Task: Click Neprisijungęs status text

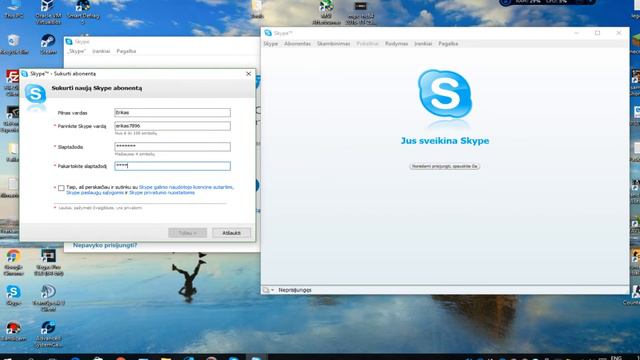Action: point(295,290)
